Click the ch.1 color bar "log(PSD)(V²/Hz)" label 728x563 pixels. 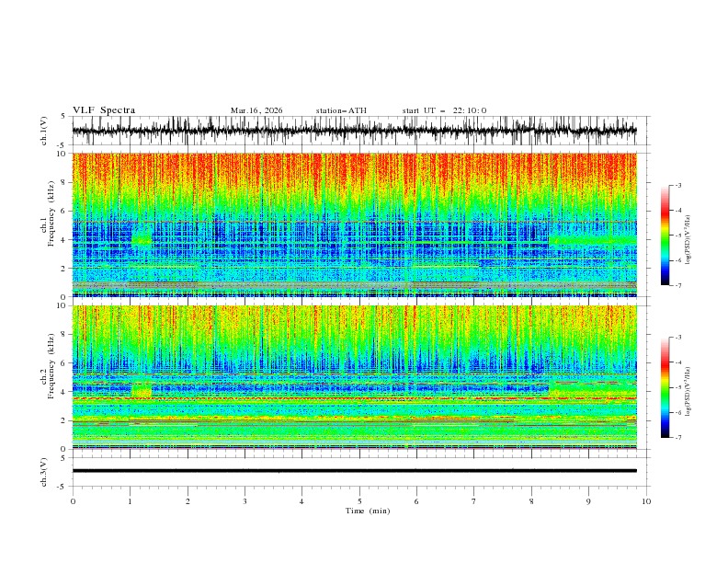pyautogui.click(x=688, y=239)
